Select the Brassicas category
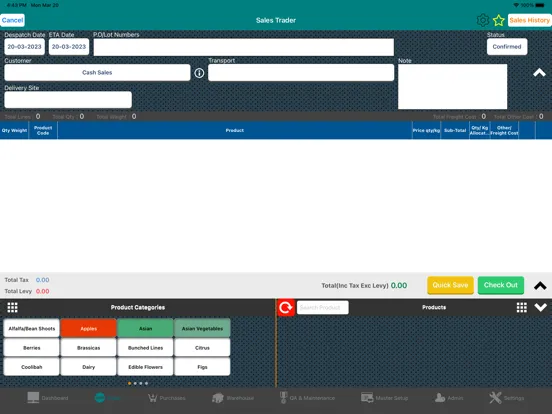 click(x=88, y=348)
